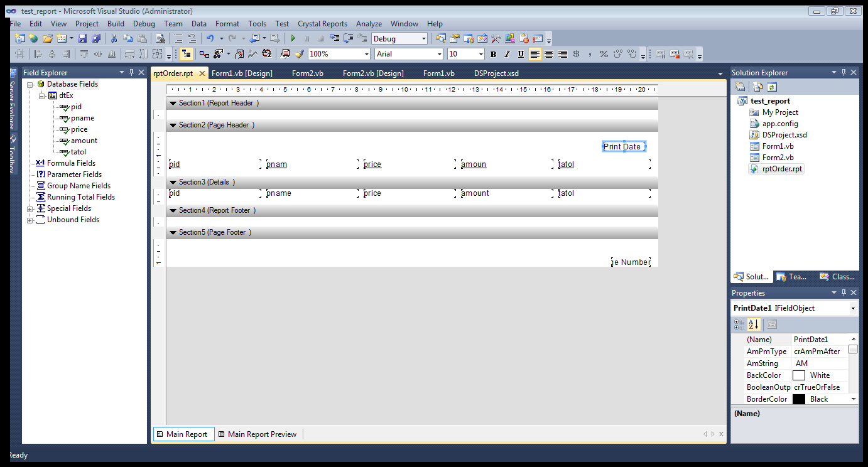Click the Undo arrow icon

[x=209, y=38]
